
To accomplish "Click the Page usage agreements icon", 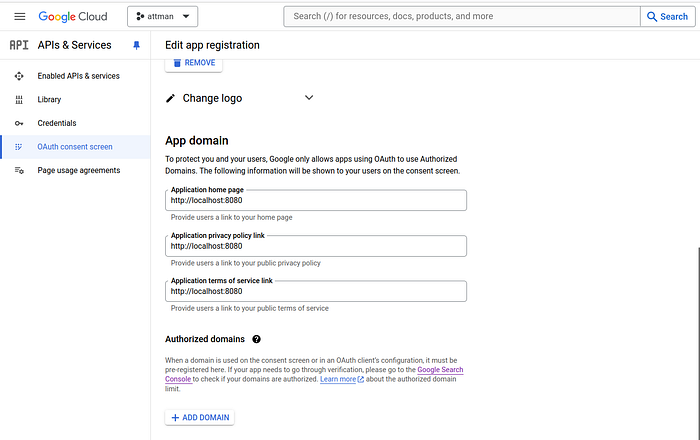I will 19,170.
